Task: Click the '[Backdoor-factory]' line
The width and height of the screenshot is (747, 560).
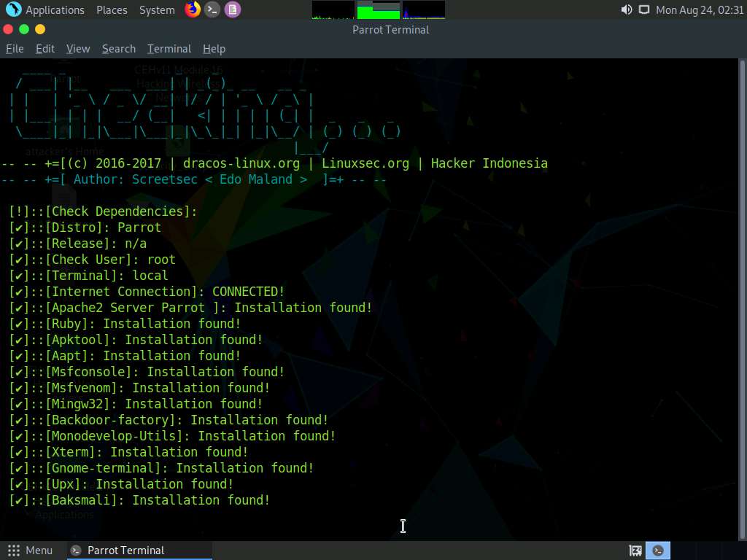Action: pyautogui.click(x=169, y=420)
